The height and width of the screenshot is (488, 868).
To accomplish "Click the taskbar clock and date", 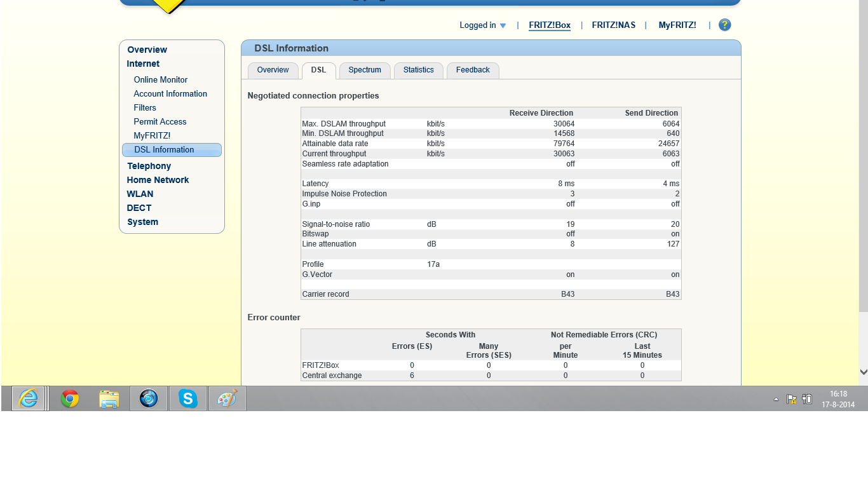I will [x=837, y=399].
